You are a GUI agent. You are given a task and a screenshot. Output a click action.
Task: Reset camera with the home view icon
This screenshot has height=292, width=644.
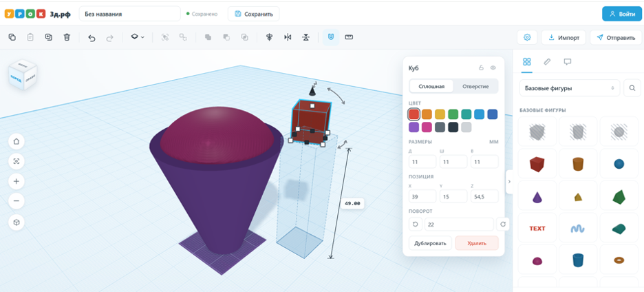17,141
